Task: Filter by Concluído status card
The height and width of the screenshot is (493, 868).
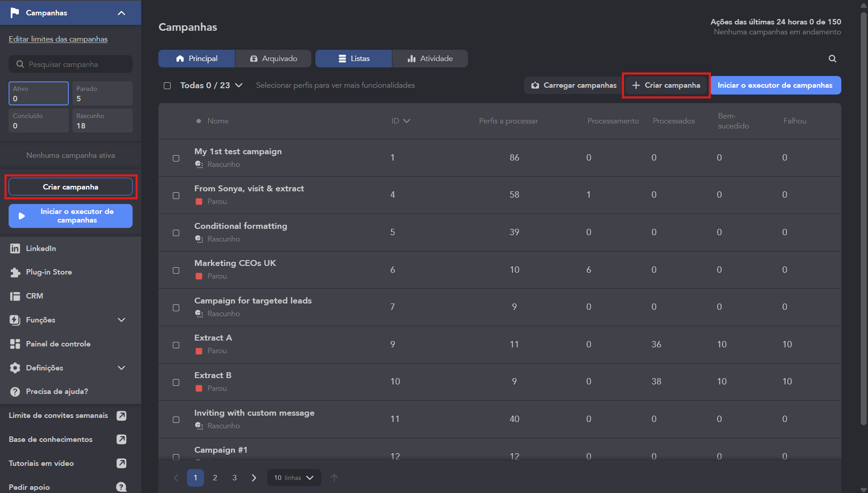Action: pyautogui.click(x=38, y=121)
